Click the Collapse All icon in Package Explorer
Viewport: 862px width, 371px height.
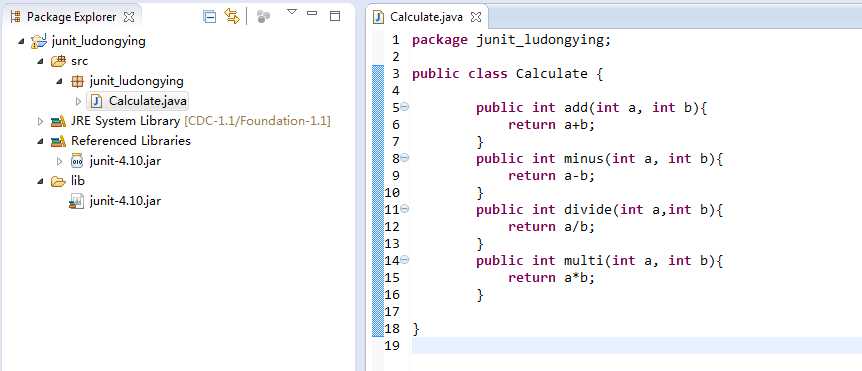209,17
